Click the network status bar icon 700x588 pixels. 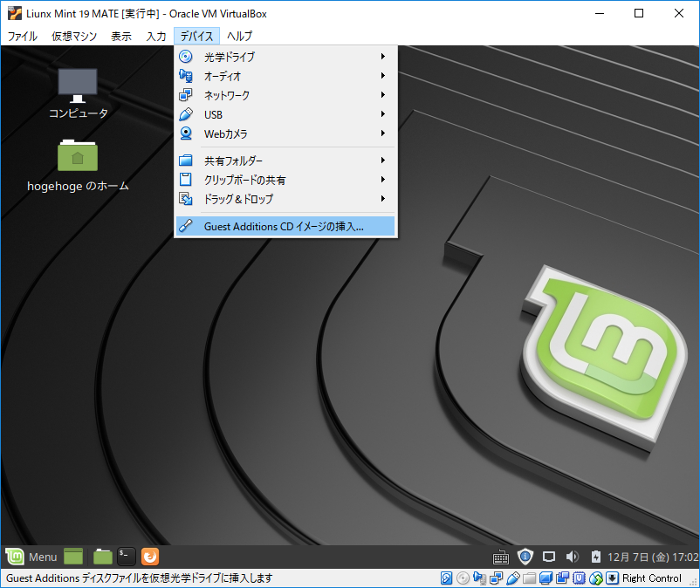coord(497,578)
